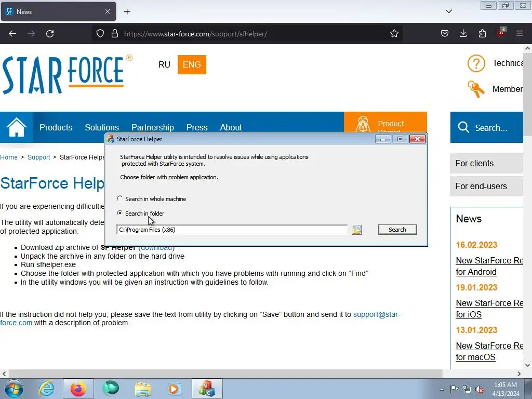Image resolution: width=532 pixels, height=399 pixels.
Task: Click the page vertical scrollbar
Action: coord(528,94)
